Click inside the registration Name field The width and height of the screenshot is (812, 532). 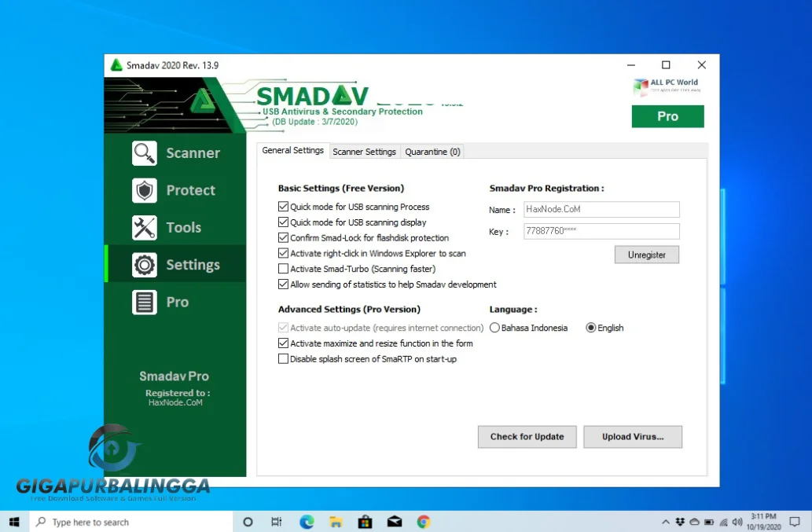[x=601, y=209]
